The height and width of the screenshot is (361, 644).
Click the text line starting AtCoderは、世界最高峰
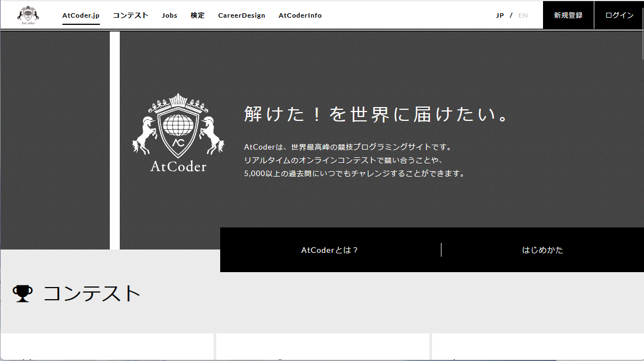[x=349, y=147]
